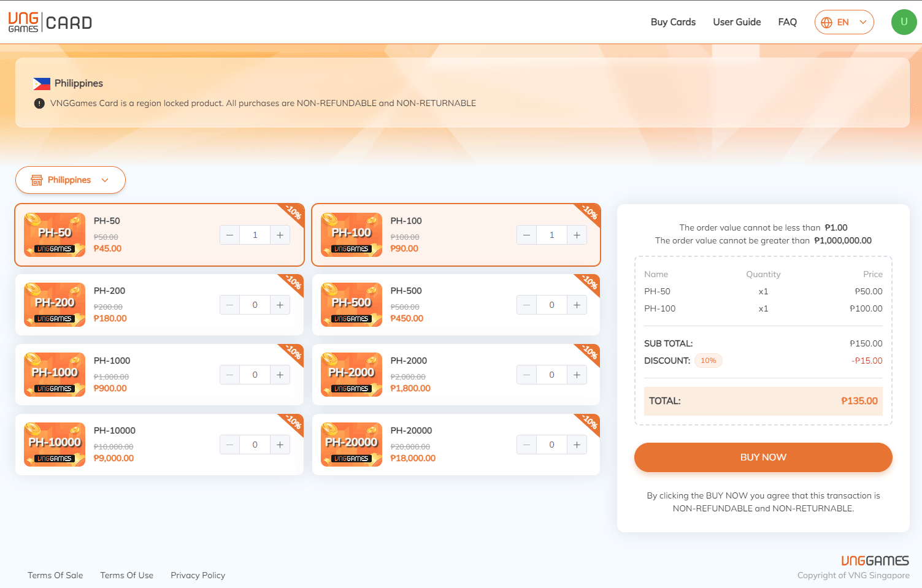Decrease PH-50 quantity with minus button

(x=229, y=235)
